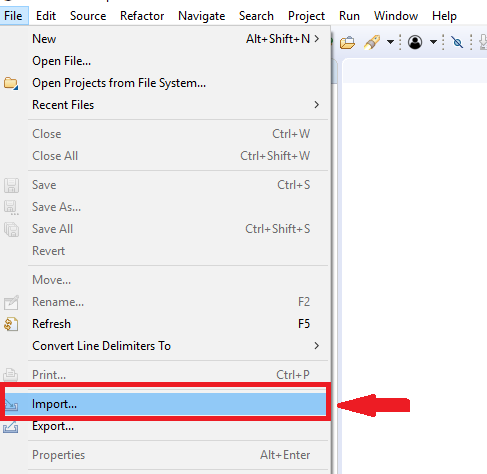The height and width of the screenshot is (474, 487).
Task: Click the person profile toolbar icon
Action: tap(415, 42)
